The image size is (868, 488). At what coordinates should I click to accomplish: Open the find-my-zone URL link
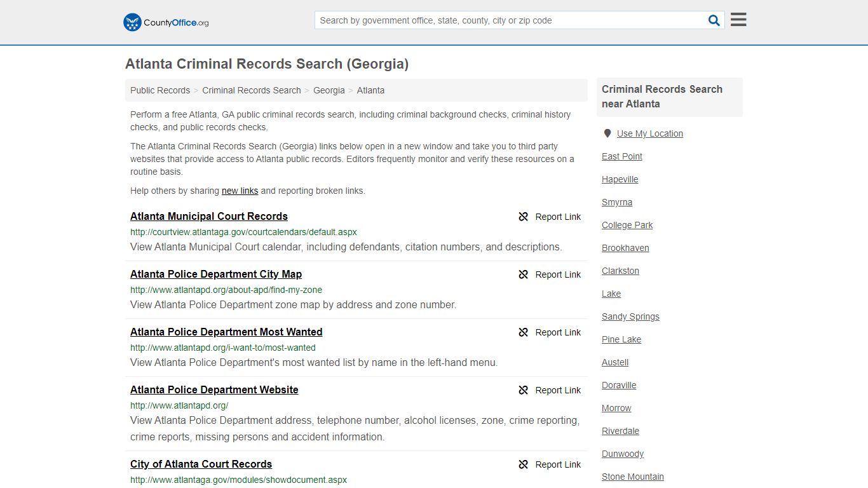coord(226,290)
